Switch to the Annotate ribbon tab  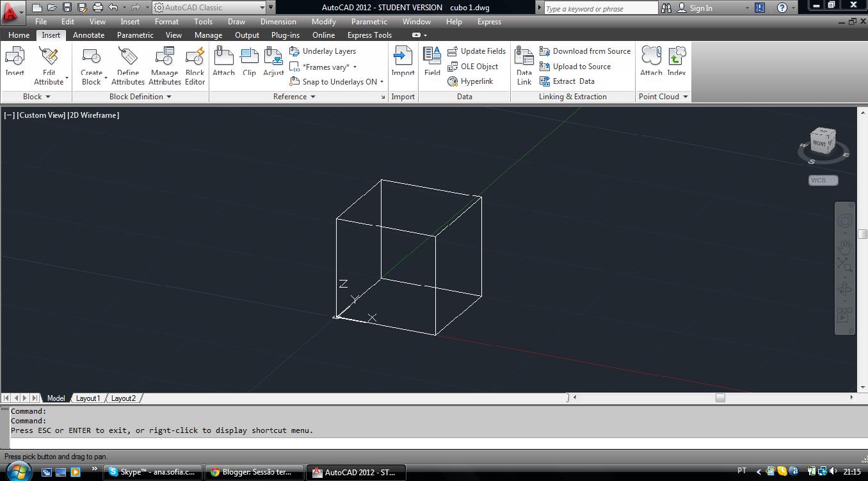pyautogui.click(x=88, y=35)
